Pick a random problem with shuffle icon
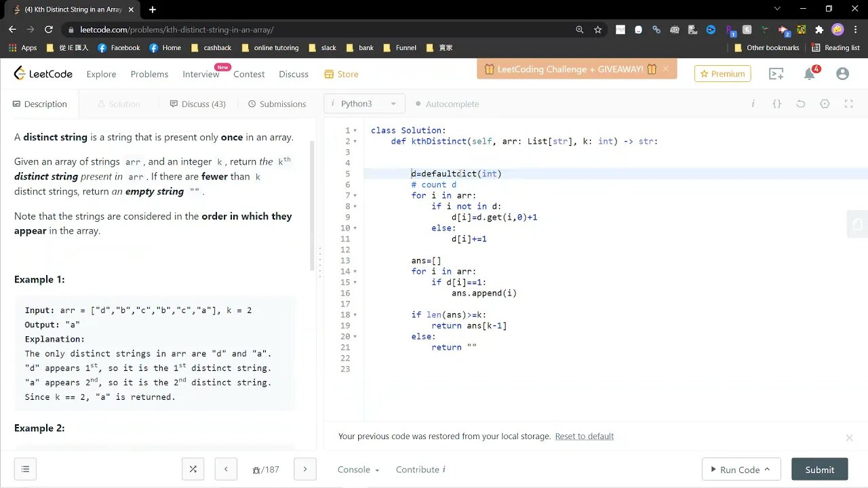Image resolution: width=868 pixels, height=488 pixels. [193, 469]
